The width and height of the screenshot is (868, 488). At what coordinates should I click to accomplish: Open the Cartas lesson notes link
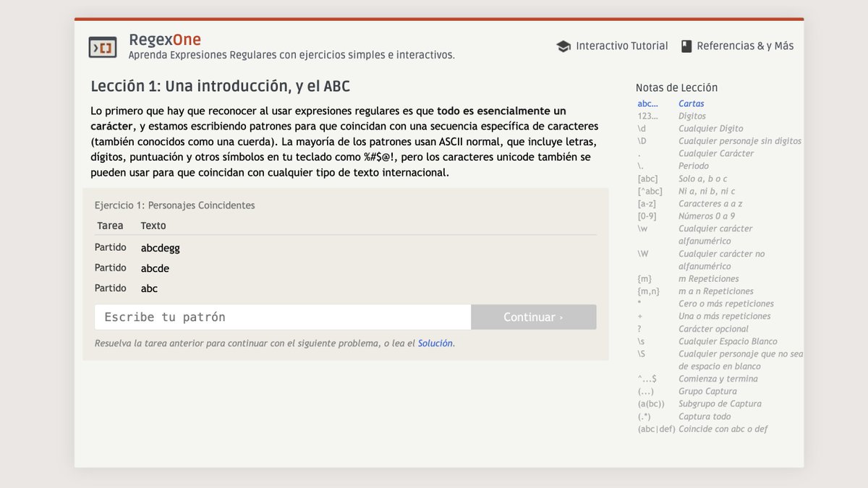click(x=691, y=103)
